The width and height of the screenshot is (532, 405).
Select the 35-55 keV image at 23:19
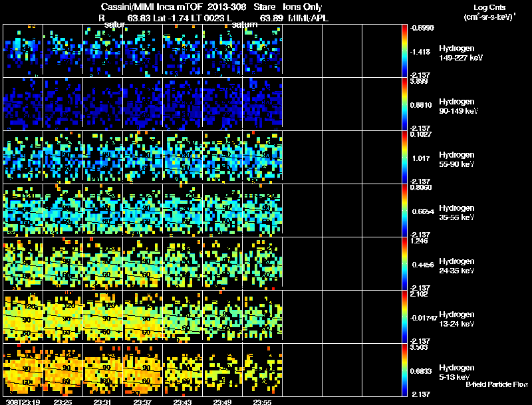[x=23, y=211]
